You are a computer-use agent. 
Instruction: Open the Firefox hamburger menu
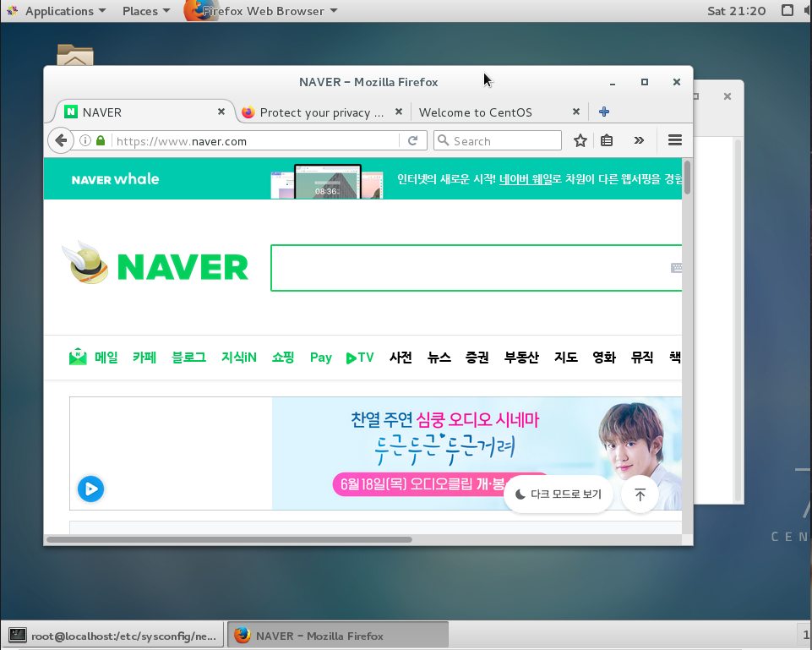(x=675, y=140)
